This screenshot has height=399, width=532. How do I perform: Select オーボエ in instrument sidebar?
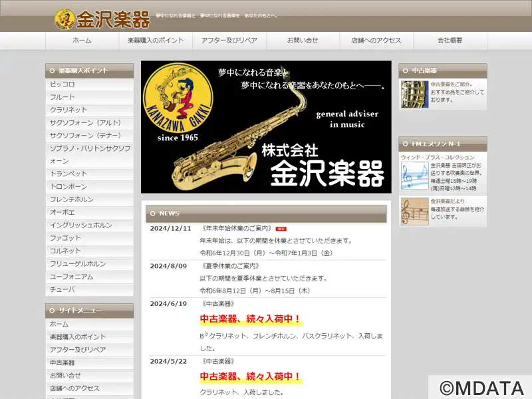(x=90, y=212)
